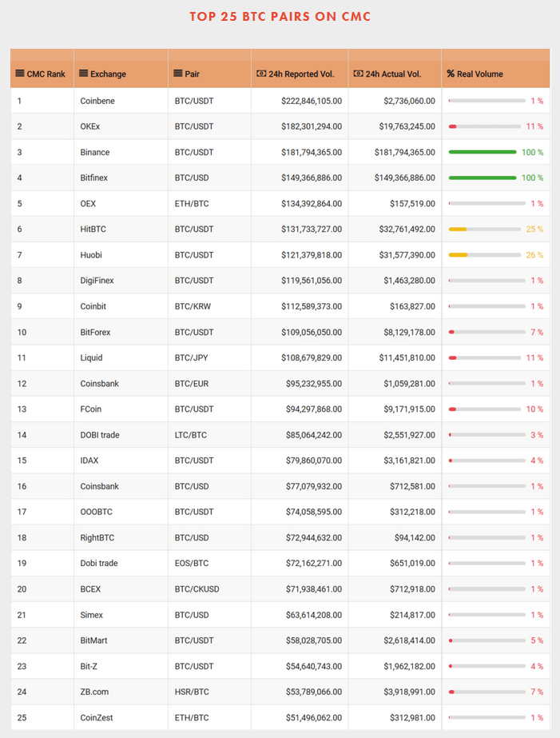The image size is (560, 738).
Task: Click the money icon beside 24h Reported Vol.
Action: pyautogui.click(x=261, y=74)
